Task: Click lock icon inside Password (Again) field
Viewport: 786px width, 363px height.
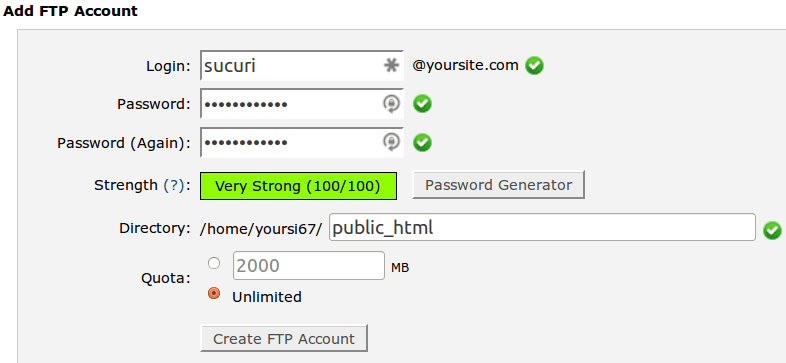Action: (x=391, y=142)
